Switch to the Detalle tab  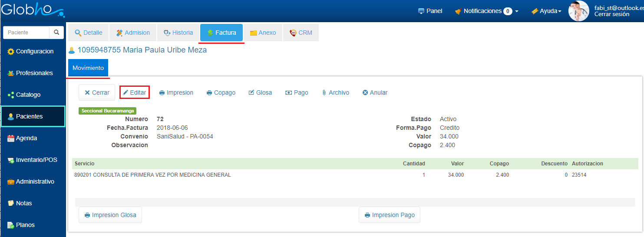tap(89, 33)
